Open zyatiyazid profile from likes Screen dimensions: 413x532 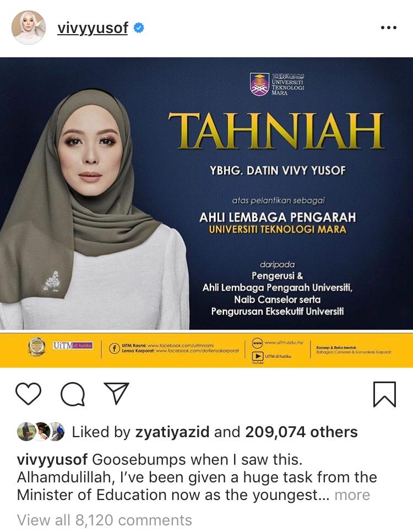(x=172, y=432)
